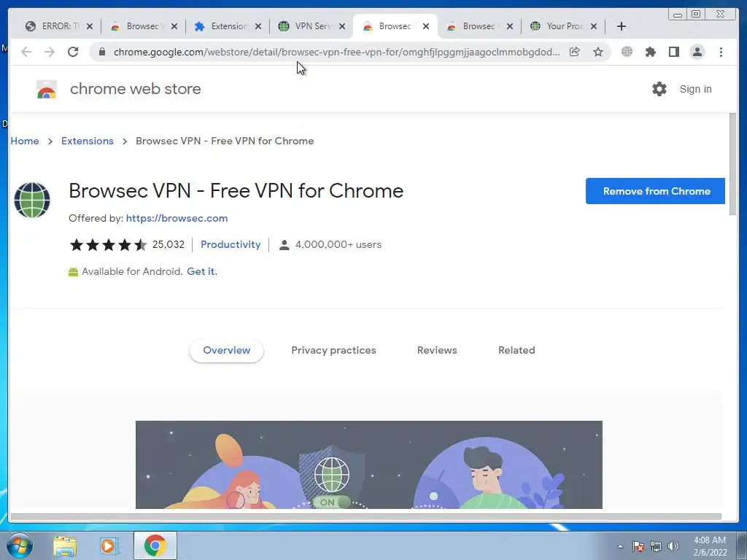Click the taskbar clock and date
Viewport: 747px width, 560px height.
pyautogui.click(x=710, y=546)
